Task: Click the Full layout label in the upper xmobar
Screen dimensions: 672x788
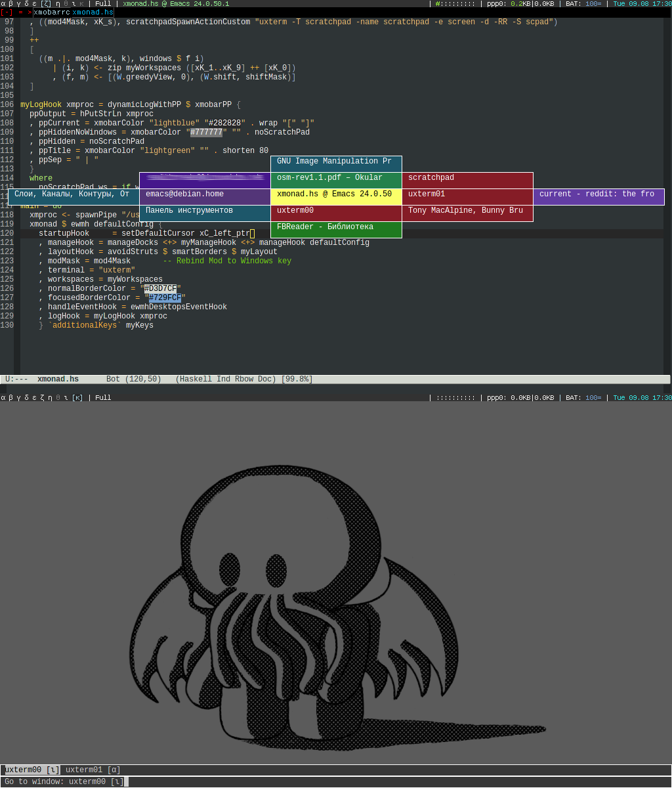Action: click(x=103, y=3)
